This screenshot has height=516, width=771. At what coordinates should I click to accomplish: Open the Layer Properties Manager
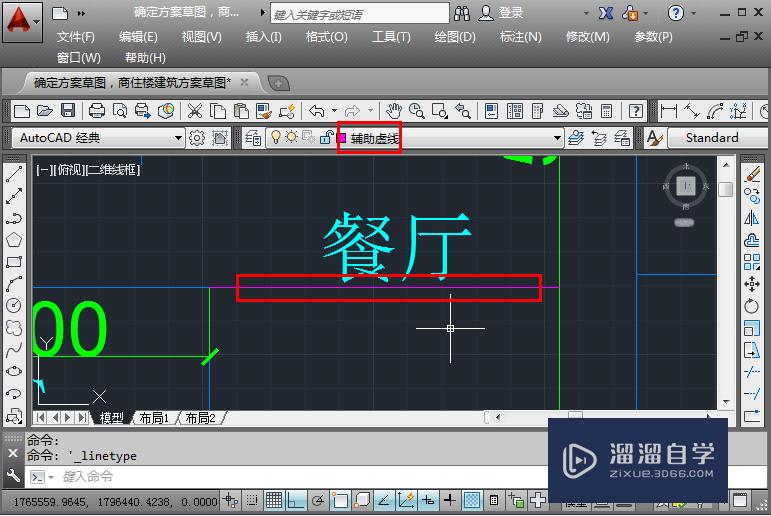point(253,138)
